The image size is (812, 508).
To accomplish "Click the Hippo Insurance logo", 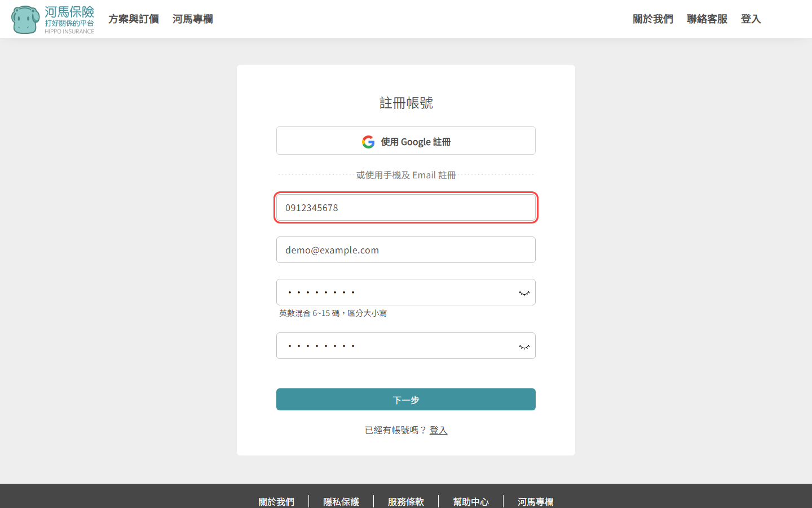I will pyautogui.click(x=53, y=20).
